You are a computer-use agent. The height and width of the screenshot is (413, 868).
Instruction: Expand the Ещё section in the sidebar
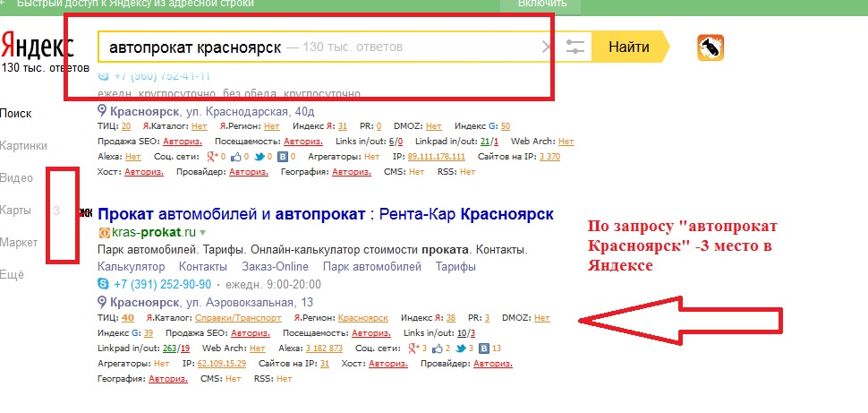[x=13, y=275]
